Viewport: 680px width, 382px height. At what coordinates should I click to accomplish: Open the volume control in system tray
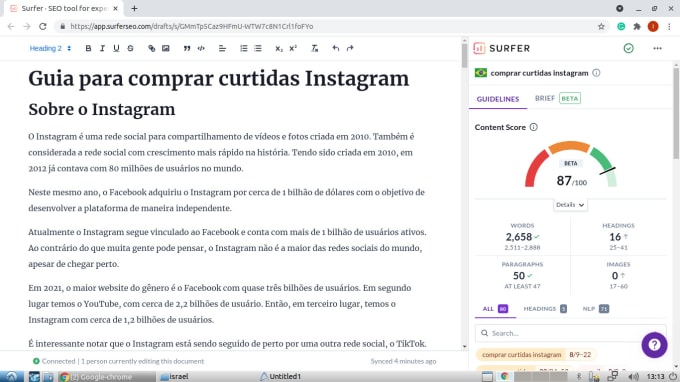click(x=634, y=376)
